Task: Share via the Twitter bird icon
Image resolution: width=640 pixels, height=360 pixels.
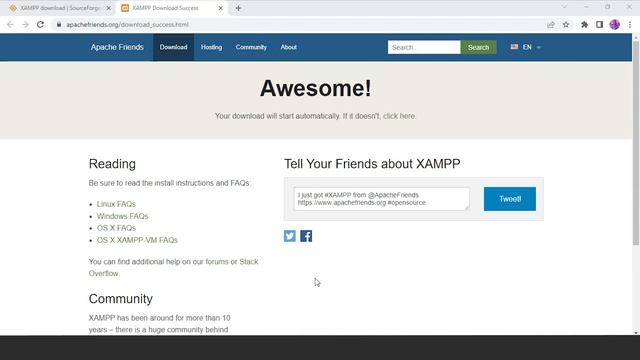Action: click(x=290, y=236)
